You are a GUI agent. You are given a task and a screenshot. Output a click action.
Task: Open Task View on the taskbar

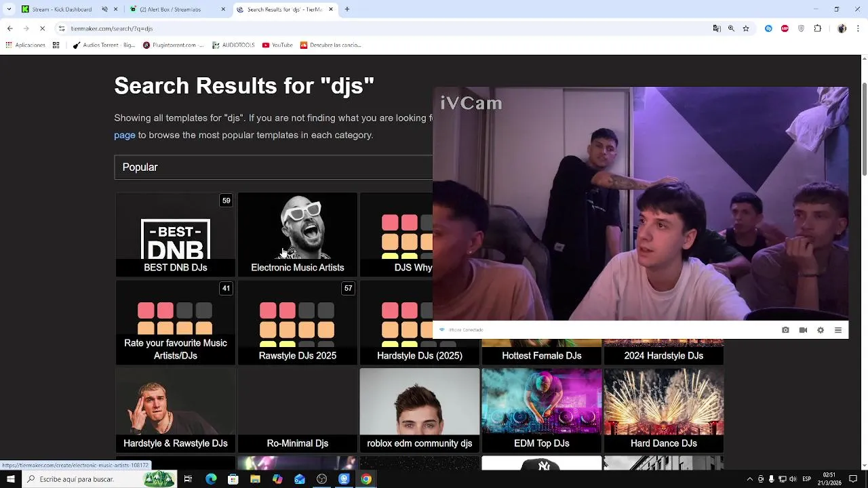tap(188, 479)
